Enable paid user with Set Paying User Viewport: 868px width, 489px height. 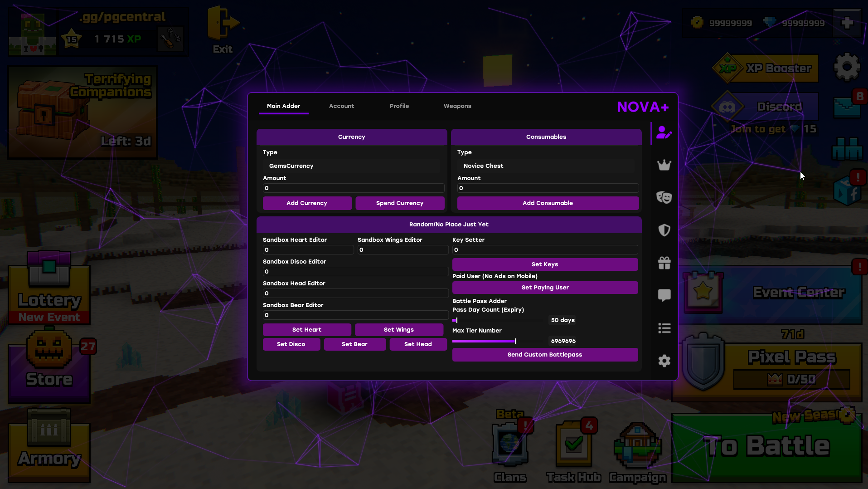(x=545, y=287)
